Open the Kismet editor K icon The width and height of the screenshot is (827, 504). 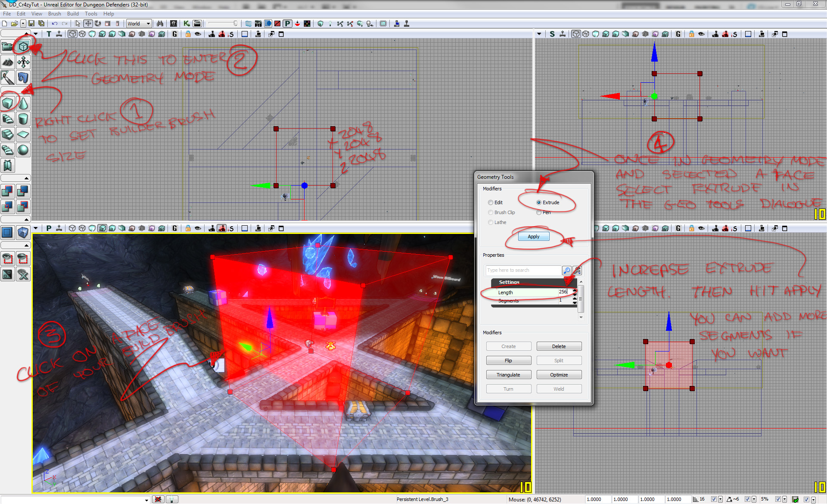point(187,23)
